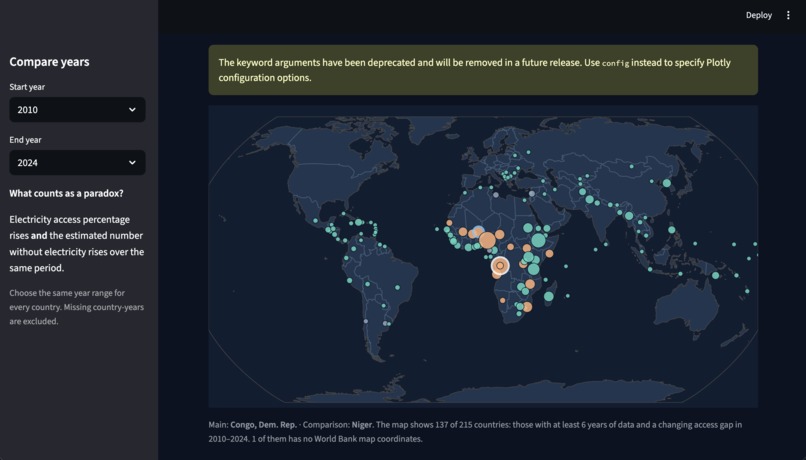Click the 'Compare years' heading
806x460 pixels.
click(49, 62)
